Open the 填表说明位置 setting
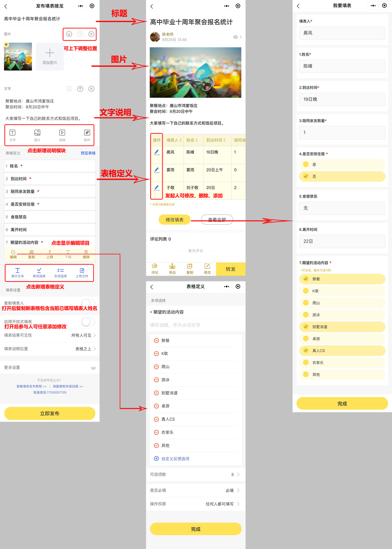The image size is (392, 549). (50, 349)
